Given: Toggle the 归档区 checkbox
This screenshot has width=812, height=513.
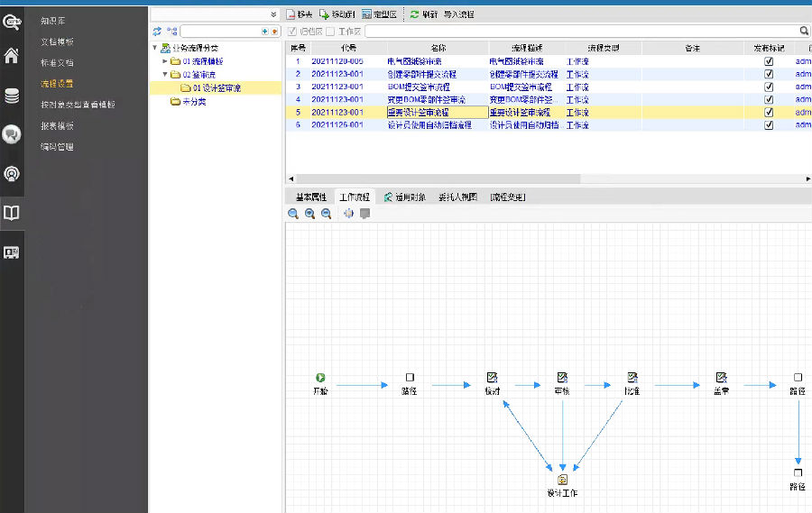Looking at the screenshot, I should point(292,32).
